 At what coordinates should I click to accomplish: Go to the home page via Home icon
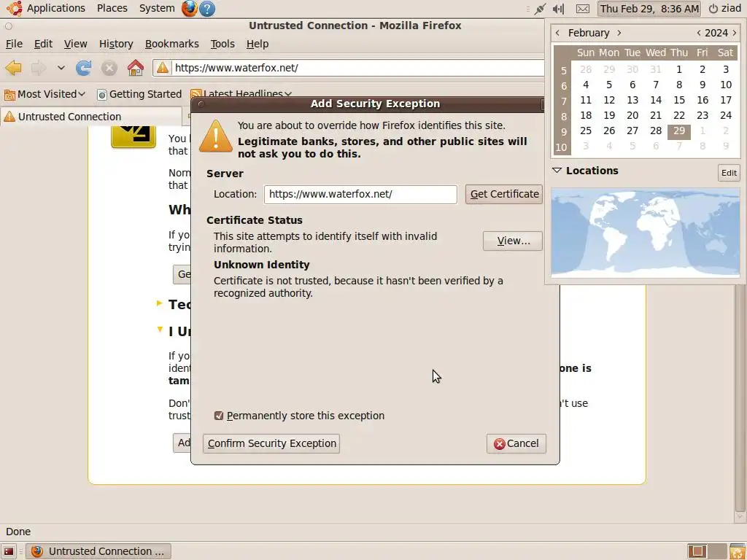coord(135,68)
